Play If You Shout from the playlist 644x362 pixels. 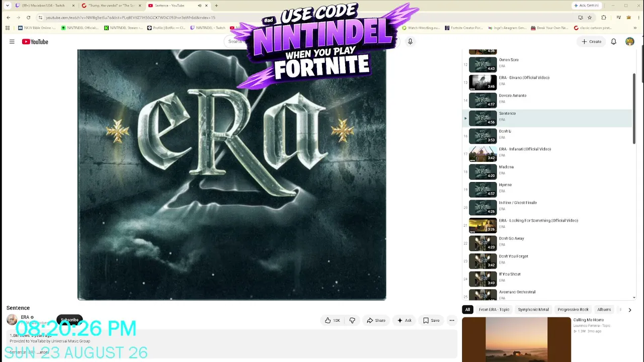[547, 279]
